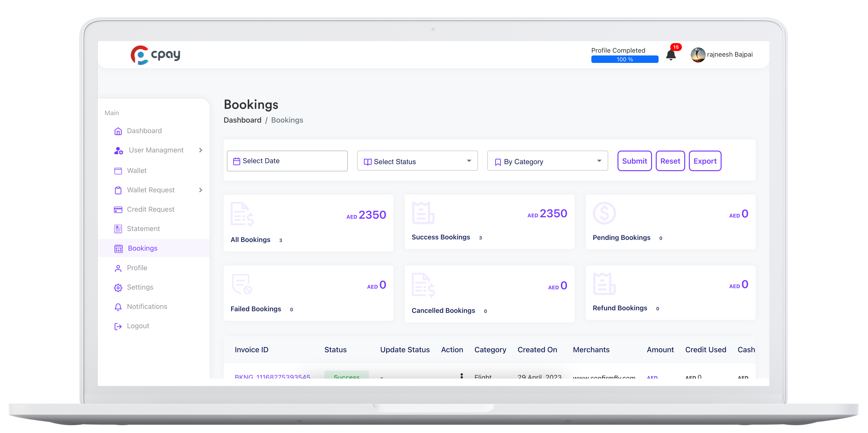Image resolution: width=868 pixels, height=433 pixels.
Task: Click the calendar icon in Select Date
Action: click(236, 161)
